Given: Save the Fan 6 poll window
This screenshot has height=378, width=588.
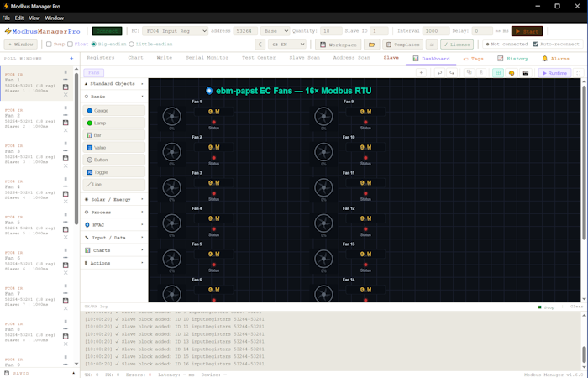Looking at the screenshot, I should [66, 265].
